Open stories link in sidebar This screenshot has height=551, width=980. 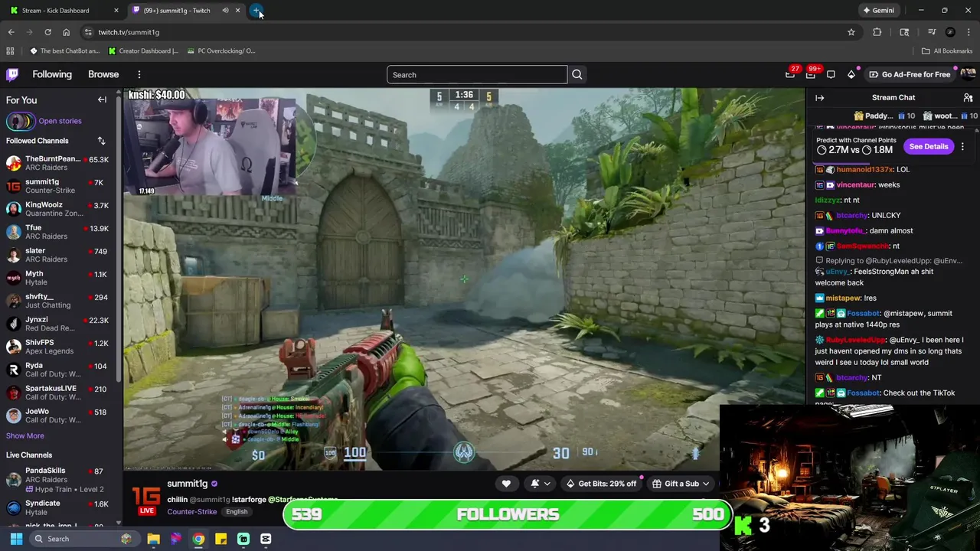(x=60, y=121)
